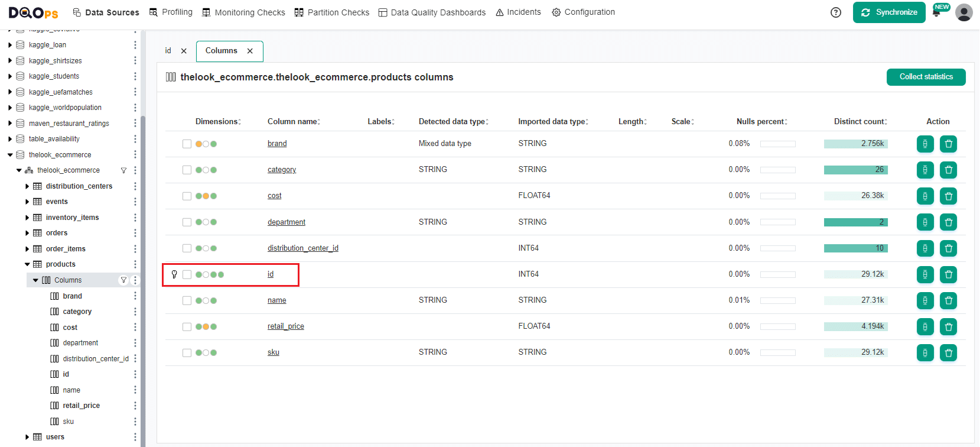
Task: Collapse the thelook_ecommerce connection
Action: tap(10, 155)
